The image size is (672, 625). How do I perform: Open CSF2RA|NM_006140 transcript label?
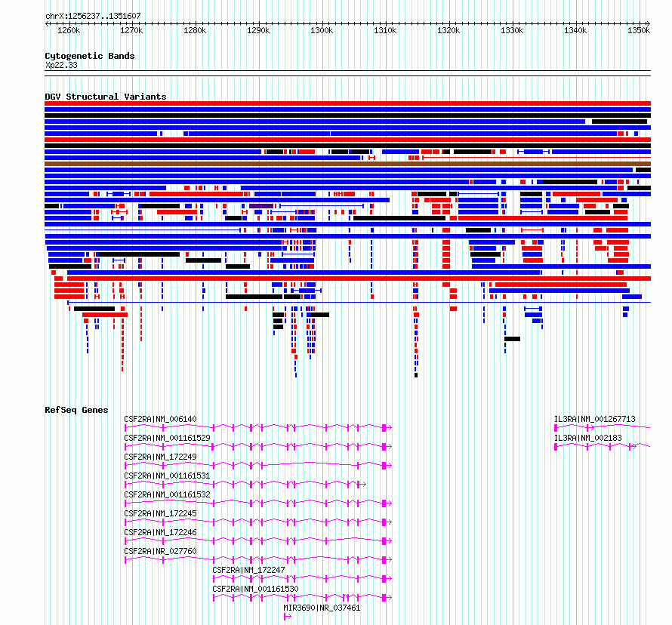[x=160, y=419]
